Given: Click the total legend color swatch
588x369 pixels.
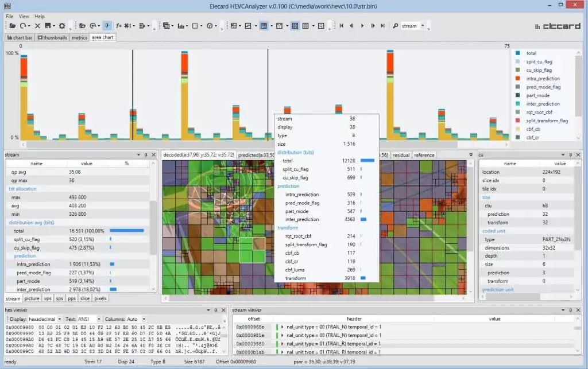Looking at the screenshot, I should (518, 53).
